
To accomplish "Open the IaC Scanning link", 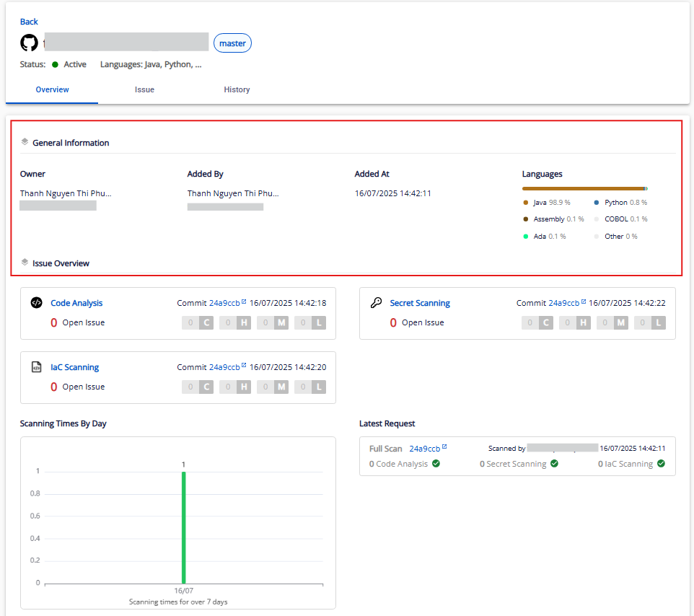I will coord(75,367).
